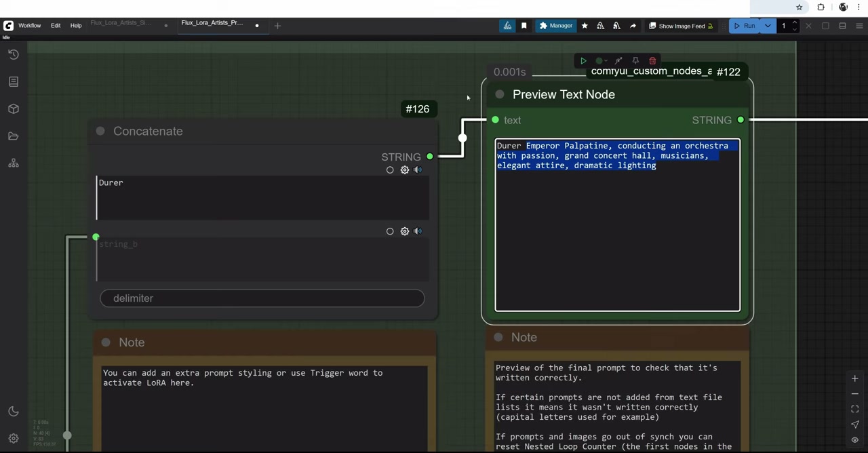Toggle select mode arrow canvas icon
868x453 pixels.
click(x=854, y=425)
